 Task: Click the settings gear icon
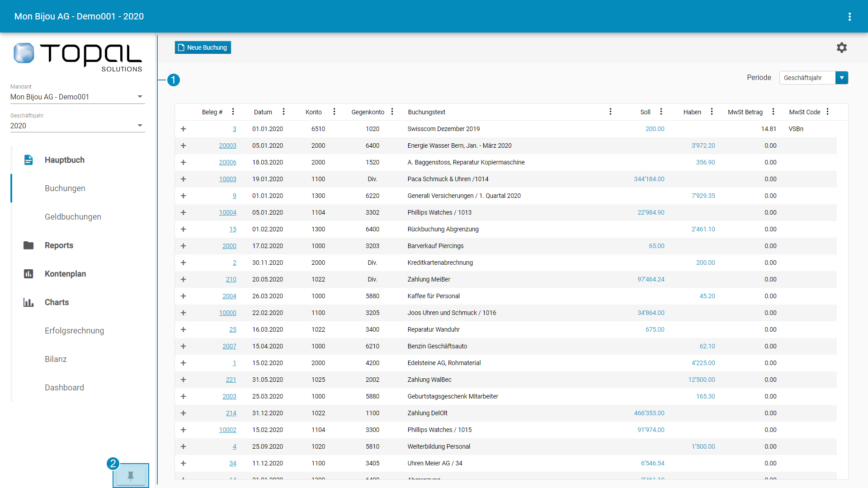pos(841,47)
